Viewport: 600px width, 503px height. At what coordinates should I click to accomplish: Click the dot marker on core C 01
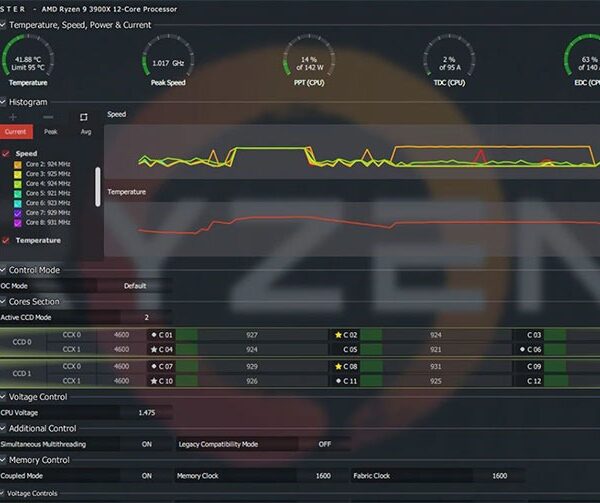click(x=154, y=335)
